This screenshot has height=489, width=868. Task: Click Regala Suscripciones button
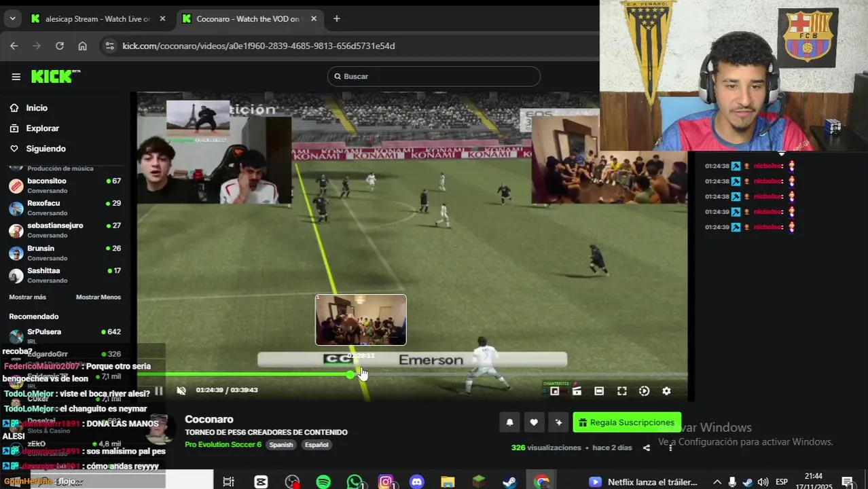627,422
